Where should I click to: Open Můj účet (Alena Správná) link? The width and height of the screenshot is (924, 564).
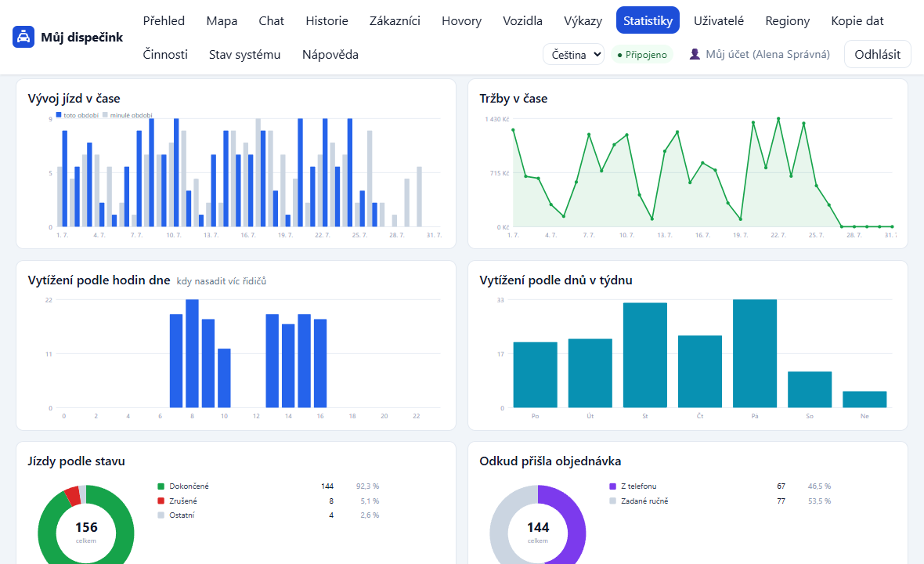(760, 54)
